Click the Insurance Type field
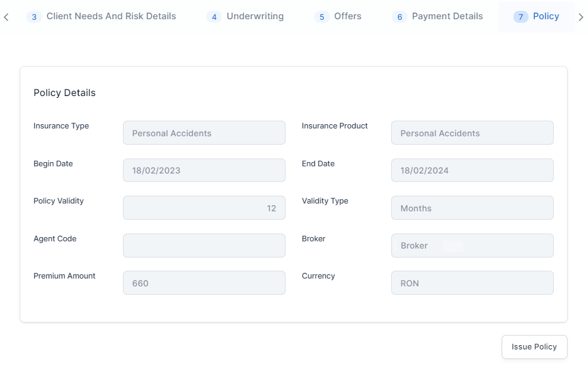 (204, 133)
